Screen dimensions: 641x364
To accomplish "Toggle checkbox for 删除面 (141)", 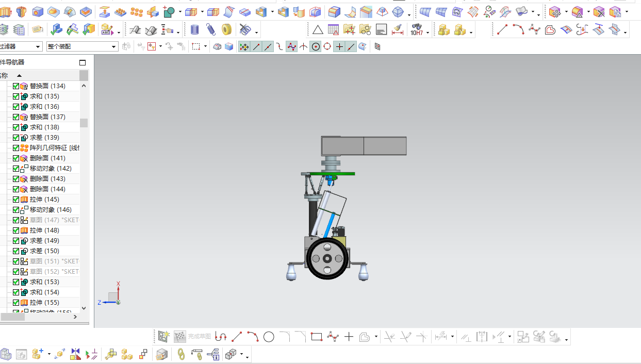I will point(16,158).
